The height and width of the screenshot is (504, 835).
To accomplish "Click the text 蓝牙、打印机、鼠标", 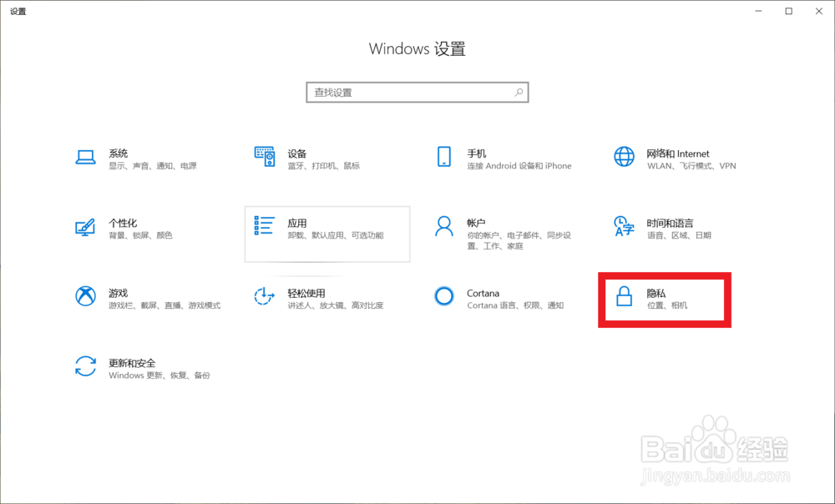I will tap(324, 166).
